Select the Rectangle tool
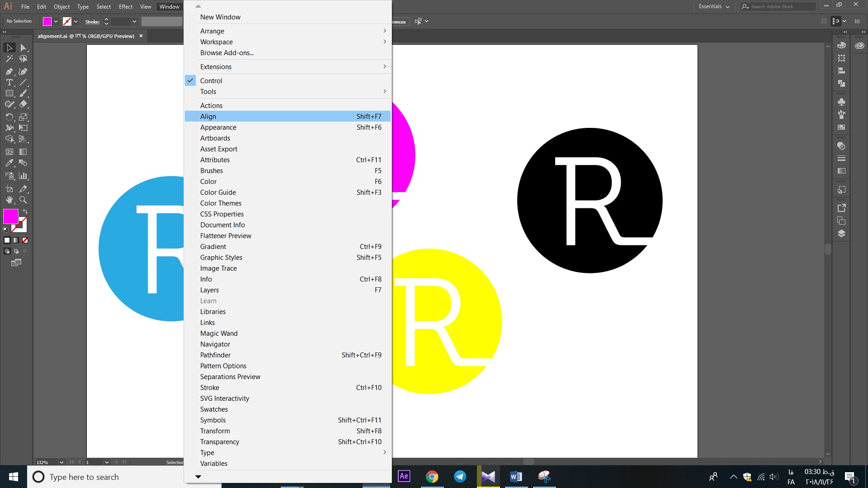The image size is (868, 488). pos(9,93)
